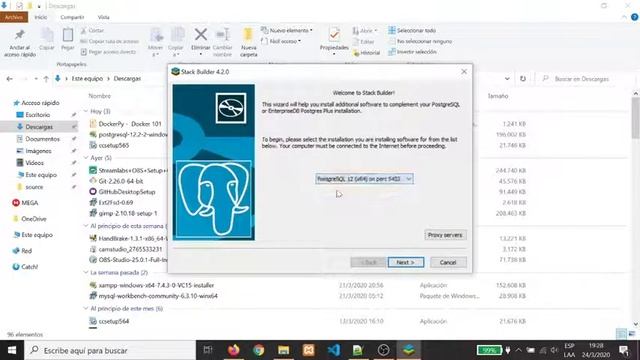Select Acceso rápido in sidebar
640x360 pixels.
pyautogui.click(x=36, y=103)
